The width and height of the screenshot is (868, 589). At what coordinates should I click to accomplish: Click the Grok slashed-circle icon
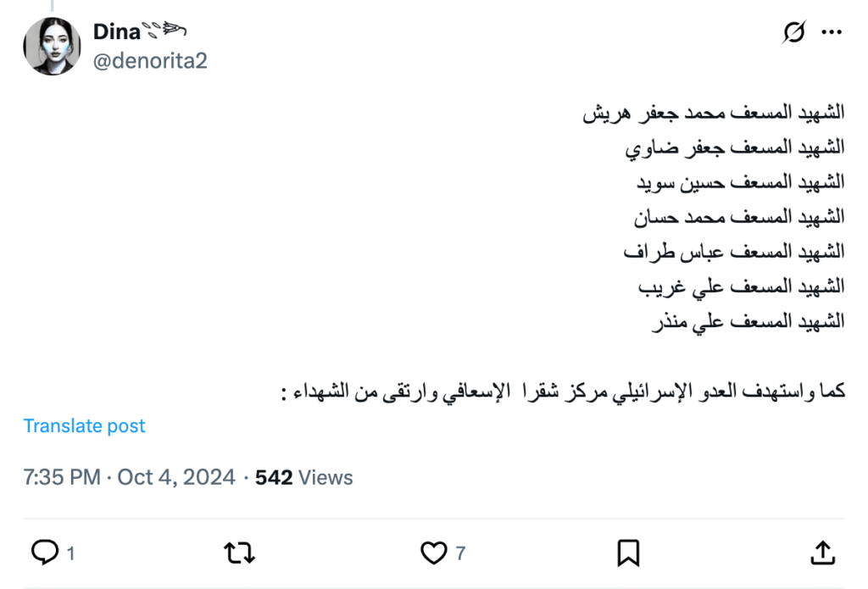coord(794,33)
